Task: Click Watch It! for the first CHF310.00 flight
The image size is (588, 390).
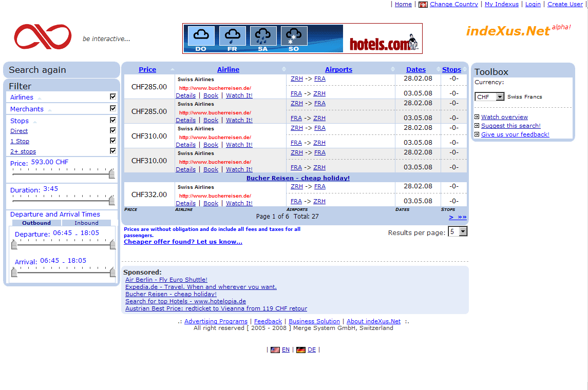Action: coord(239,145)
